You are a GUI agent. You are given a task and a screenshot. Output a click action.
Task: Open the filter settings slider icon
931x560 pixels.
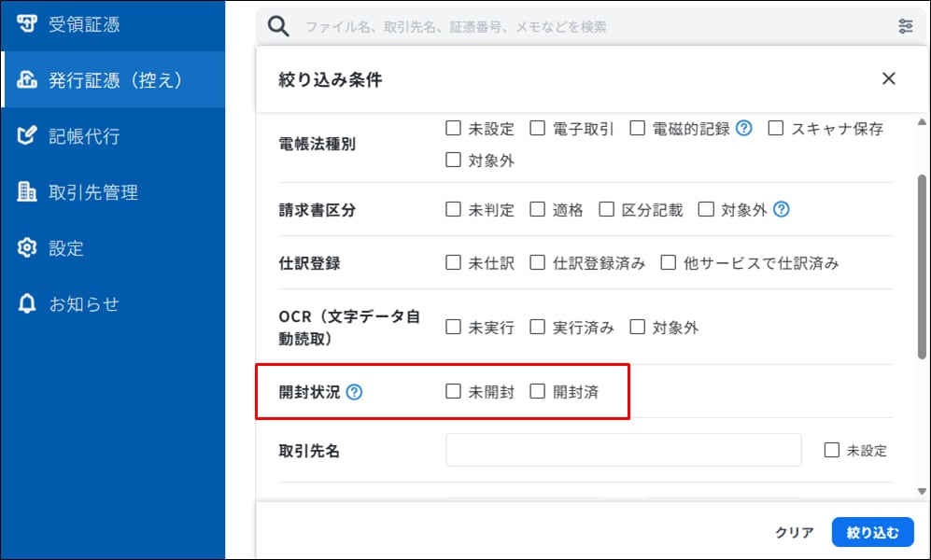pyautogui.click(x=905, y=26)
